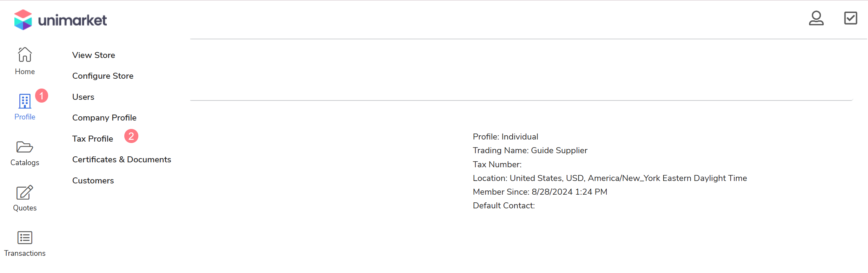Select Tax Profile in the submenu
Viewport: 868px width, 273px height.
pos(93,139)
